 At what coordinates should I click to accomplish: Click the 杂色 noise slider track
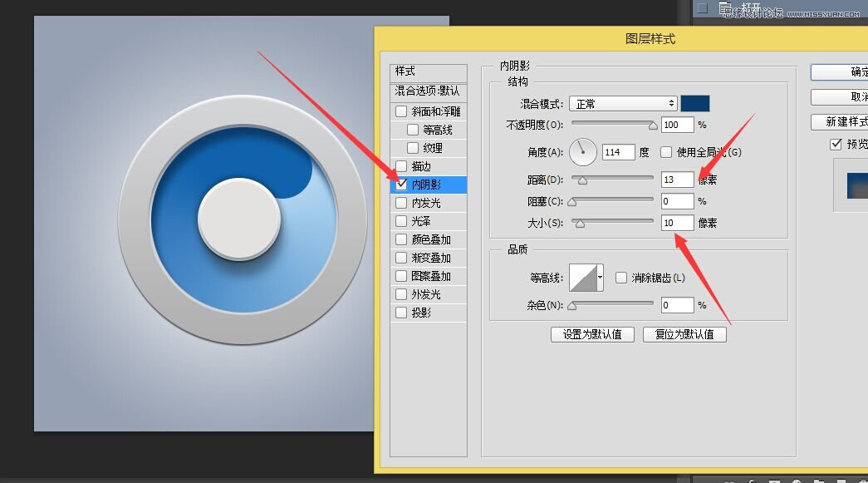tap(613, 304)
